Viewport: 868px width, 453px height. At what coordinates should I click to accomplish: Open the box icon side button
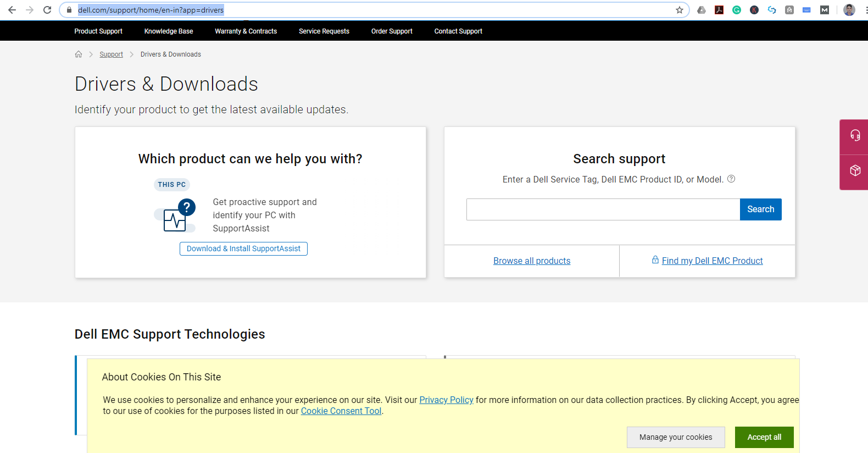point(855,171)
